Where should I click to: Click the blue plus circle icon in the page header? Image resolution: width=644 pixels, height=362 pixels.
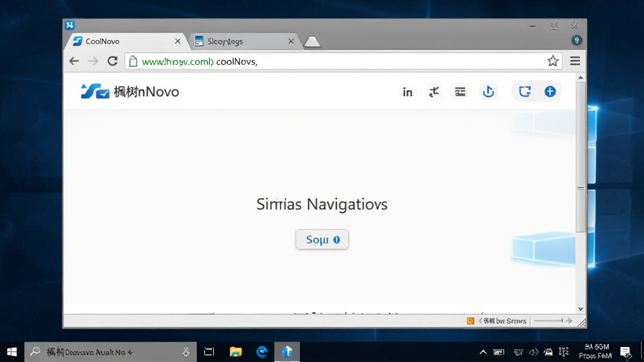[x=550, y=92]
